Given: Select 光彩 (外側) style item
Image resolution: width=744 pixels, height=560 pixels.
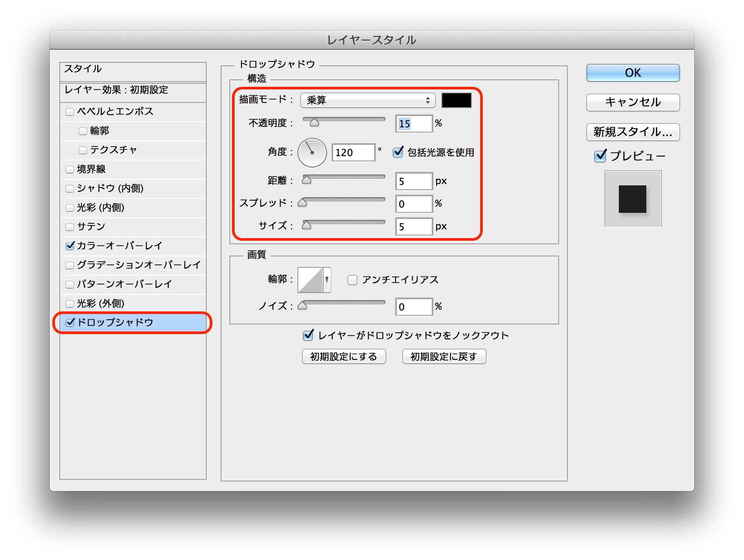Looking at the screenshot, I should [101, 304].
